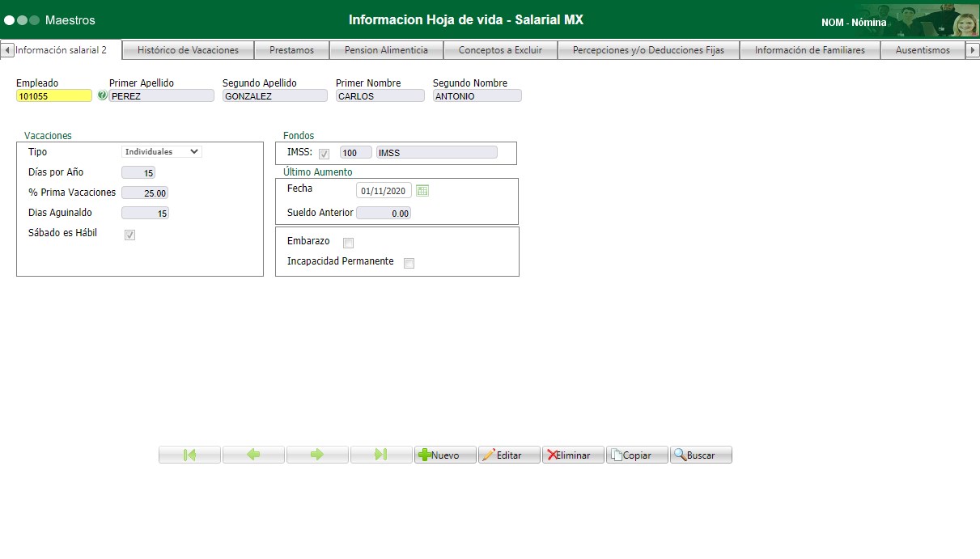Toggle the IMSS checkbox

click(x=324, y=154)
